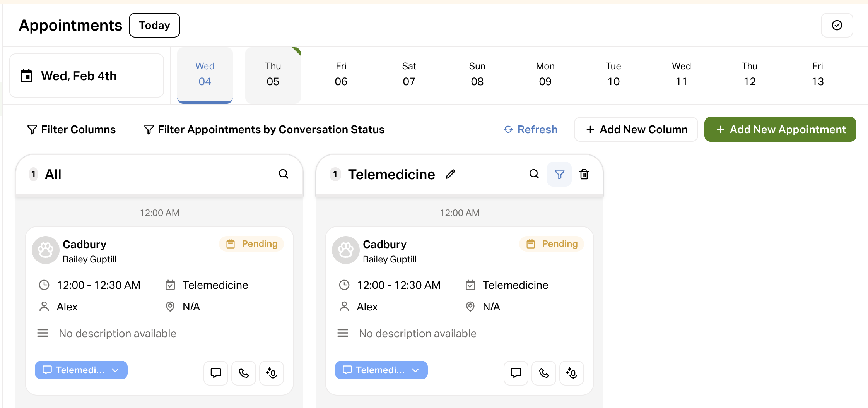Viewport: 868px width, 408px height.
Task: Open Filter Columns options
Action: (72, 129)
